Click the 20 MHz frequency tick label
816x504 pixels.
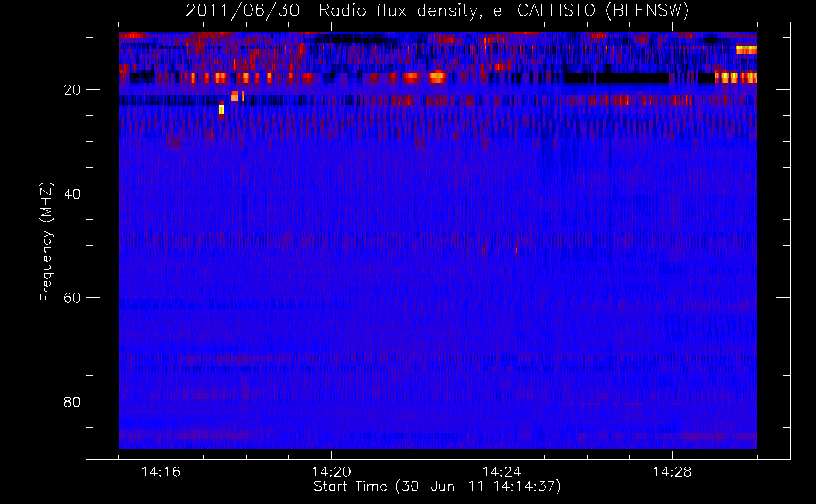(73, 90)
